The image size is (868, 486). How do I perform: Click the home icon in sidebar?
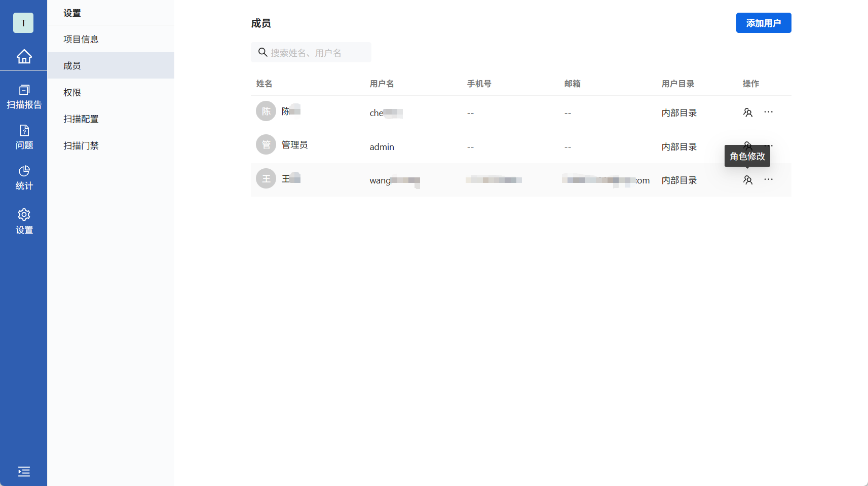[24, 57]
